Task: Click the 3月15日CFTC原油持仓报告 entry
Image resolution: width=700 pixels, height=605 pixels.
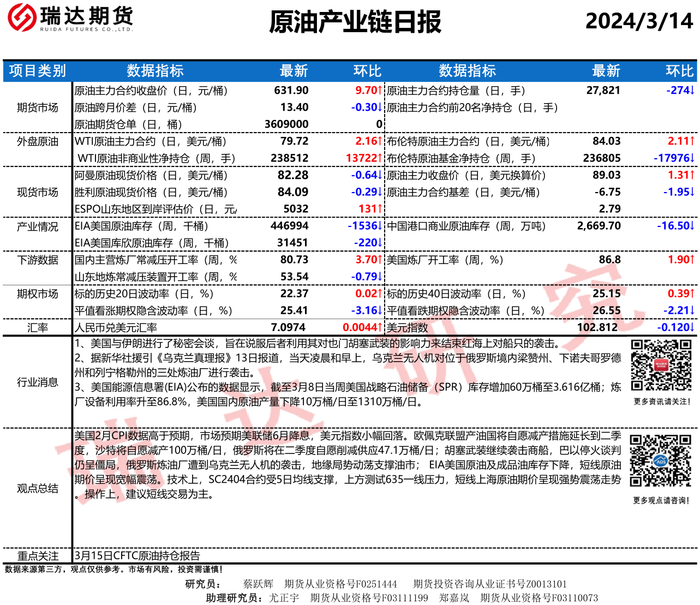Action: pyautogui.click(x=137, y=555)
